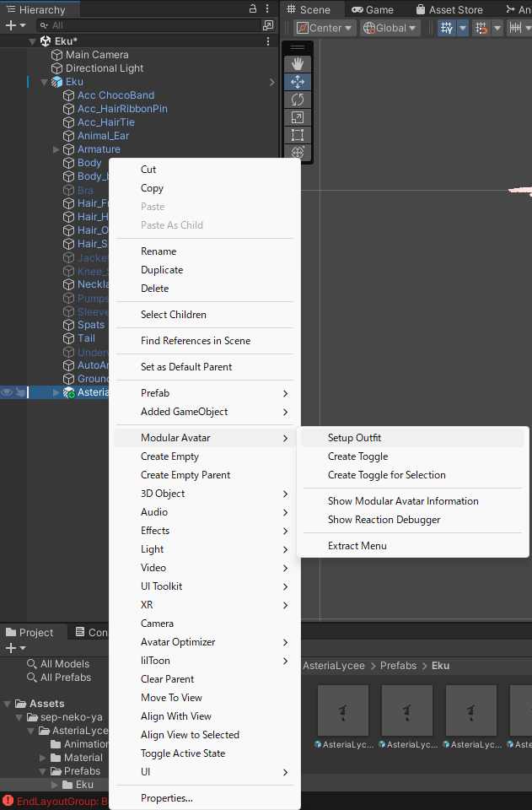
Task: Choose Setup Outfit from Modular Avatar submenu
Action: [x=354, y=438]
